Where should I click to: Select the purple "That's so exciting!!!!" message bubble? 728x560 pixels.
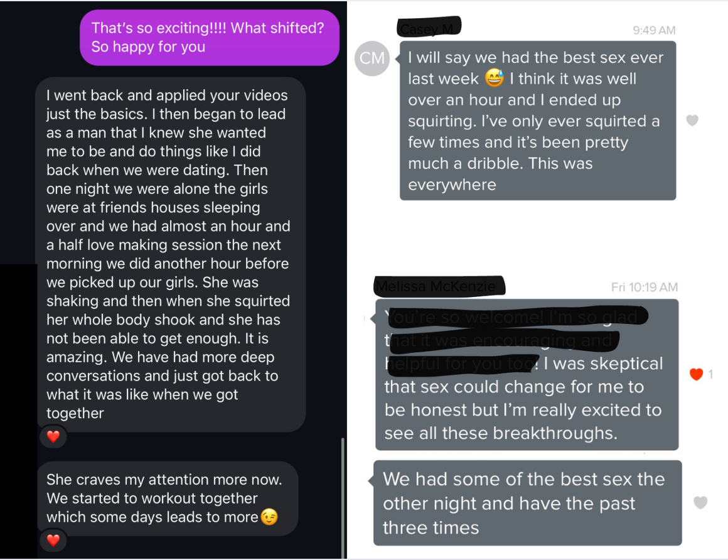[x=210, y=37]
